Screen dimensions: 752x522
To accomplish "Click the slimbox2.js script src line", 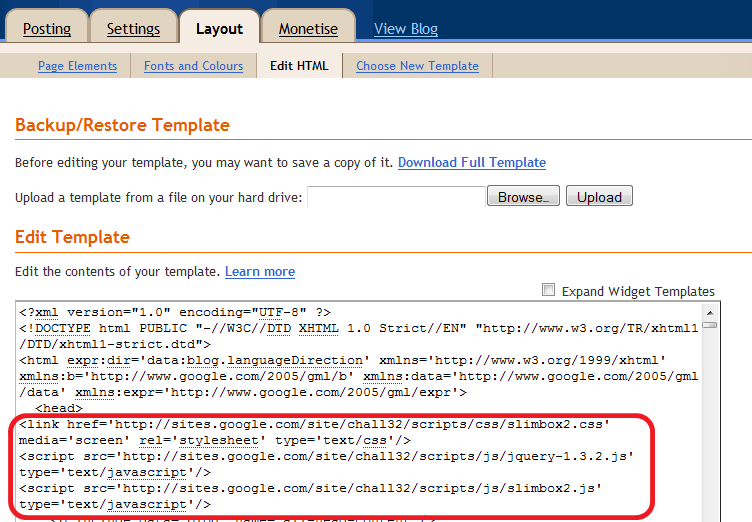I will [x=310, y=488].
